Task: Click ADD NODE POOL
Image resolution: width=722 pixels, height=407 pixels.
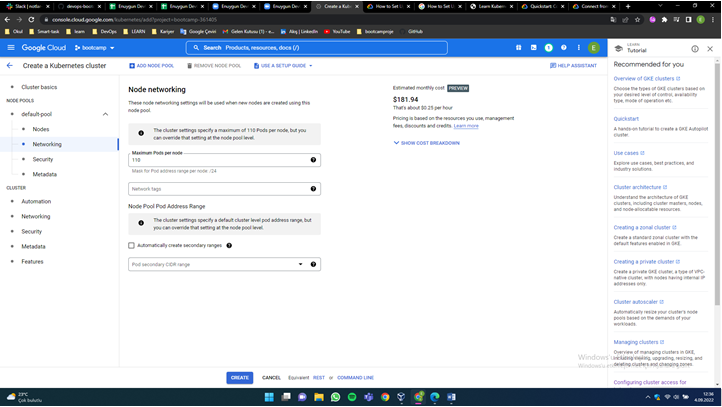Action: click(151, 66)
